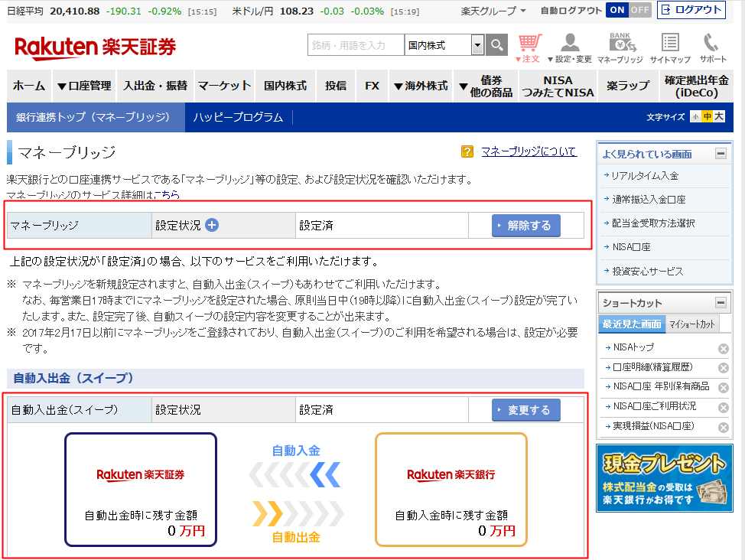
Task: Click the Rakuten 楽天証券 logo
Action: [x=95, y=47]
